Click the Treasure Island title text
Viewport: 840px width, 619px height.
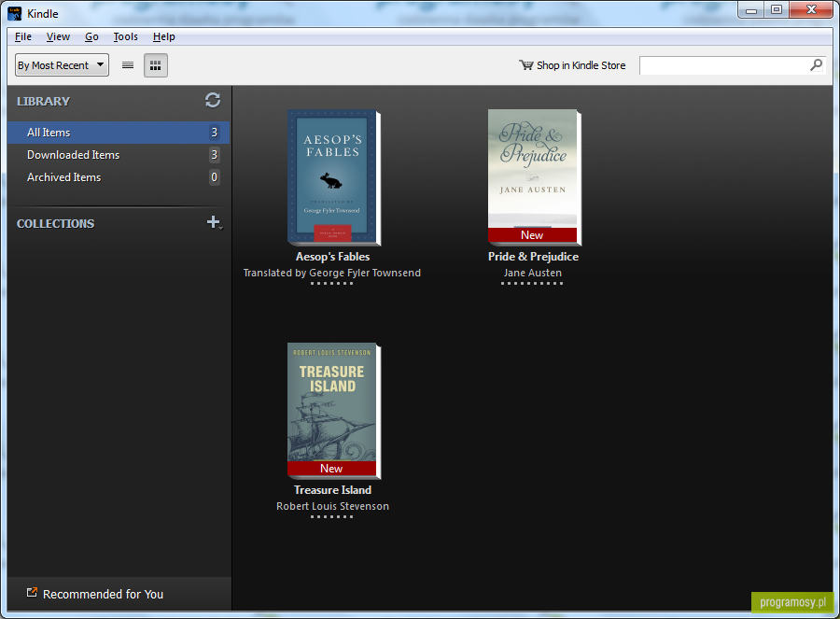tap(332, 490)
